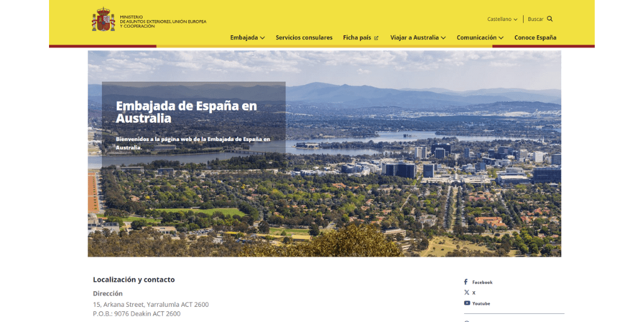Image resolution: width=644 pixels, height=322 pixels.
Task: Click the heading Embajada de España en Australia
Action: (186, 112)
